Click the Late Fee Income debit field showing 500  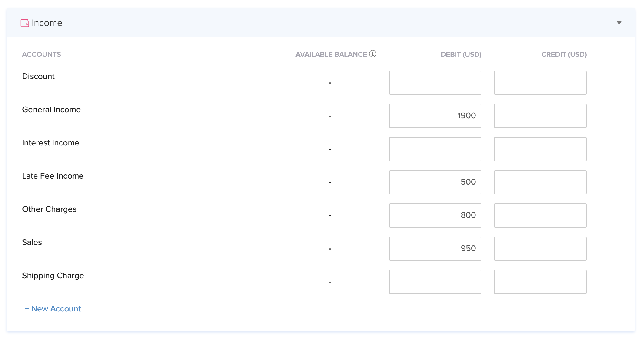click(x=435, y=182)
